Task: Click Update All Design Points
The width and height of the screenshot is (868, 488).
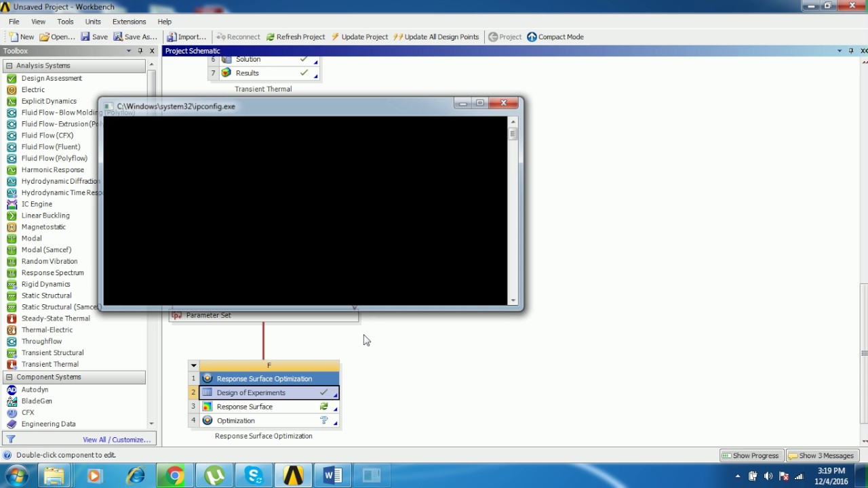Action: [x=436, y=37]
